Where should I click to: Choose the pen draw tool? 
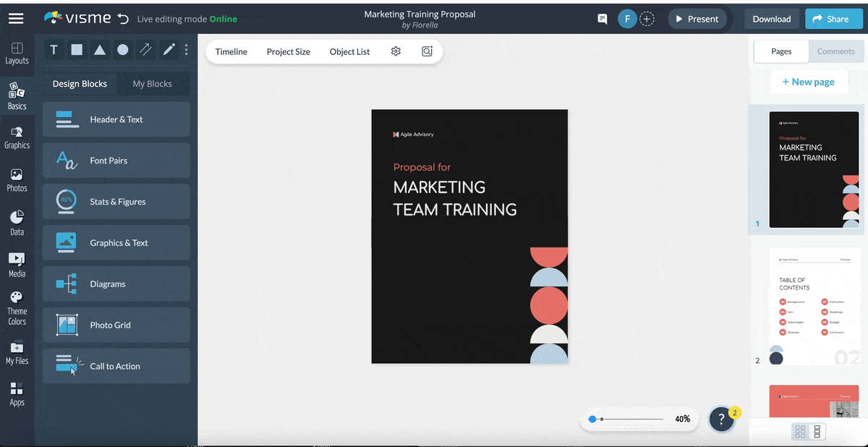(x=169, y=50)
